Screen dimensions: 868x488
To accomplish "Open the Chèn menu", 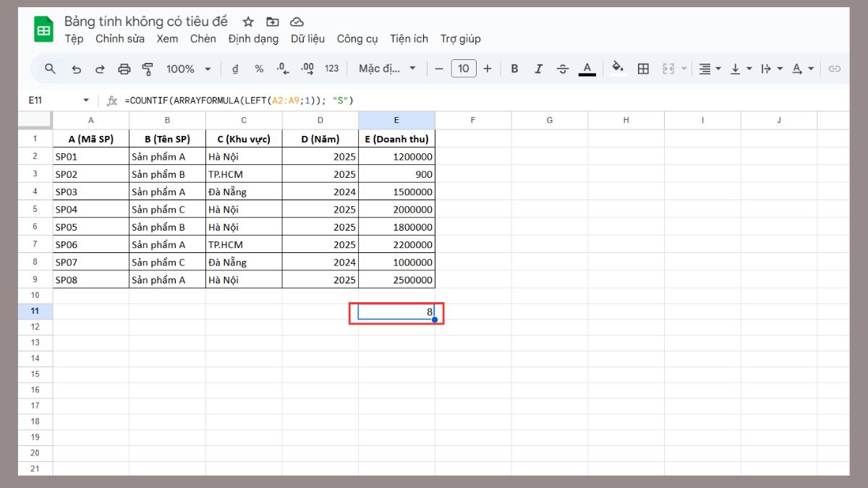I will coord(203,38).
